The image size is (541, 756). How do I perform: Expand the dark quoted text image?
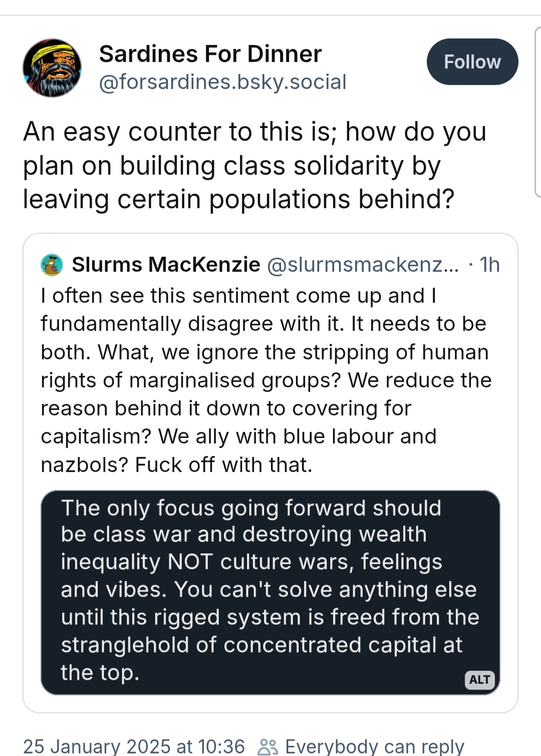pyautogui.click(x=270, y=592)
